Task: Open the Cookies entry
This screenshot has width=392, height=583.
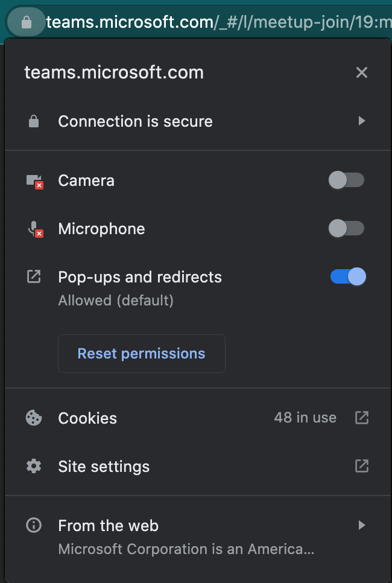Action: point(87,418)
